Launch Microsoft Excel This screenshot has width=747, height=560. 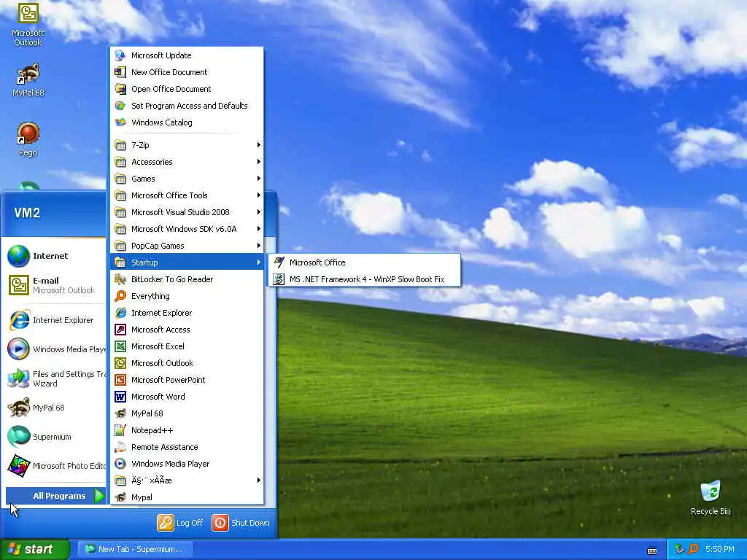tap(187, 346)
